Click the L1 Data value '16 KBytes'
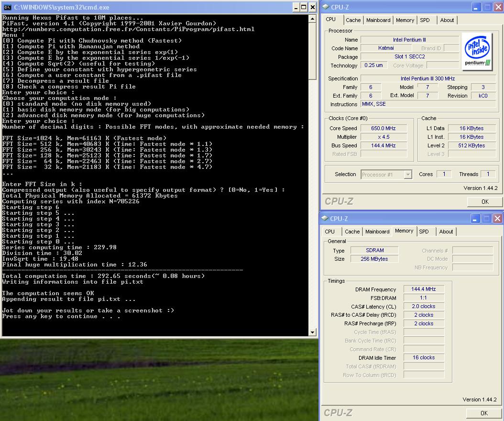 click(471, 128)
